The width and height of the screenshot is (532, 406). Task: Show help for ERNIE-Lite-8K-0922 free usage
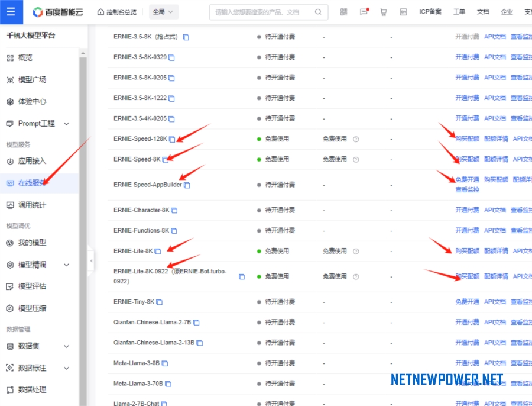click(x=356, y=276)
